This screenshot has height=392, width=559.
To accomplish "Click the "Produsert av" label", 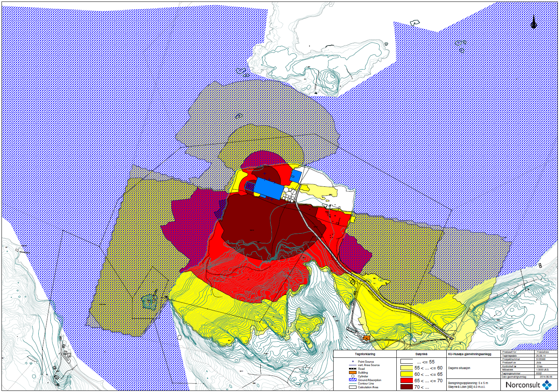I will point(509,363).
